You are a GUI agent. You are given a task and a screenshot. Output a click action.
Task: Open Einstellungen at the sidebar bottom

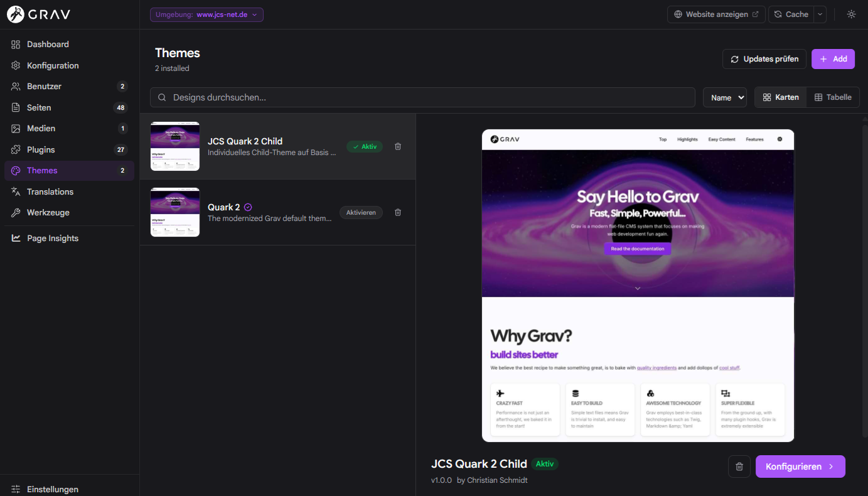[69, 489]
